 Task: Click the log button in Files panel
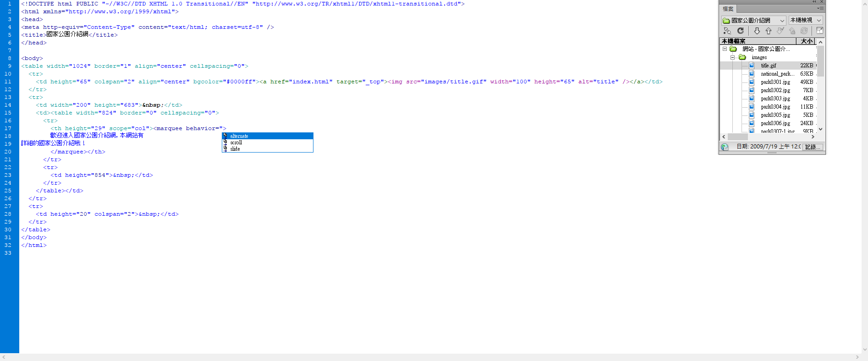[x=813, y=147]
